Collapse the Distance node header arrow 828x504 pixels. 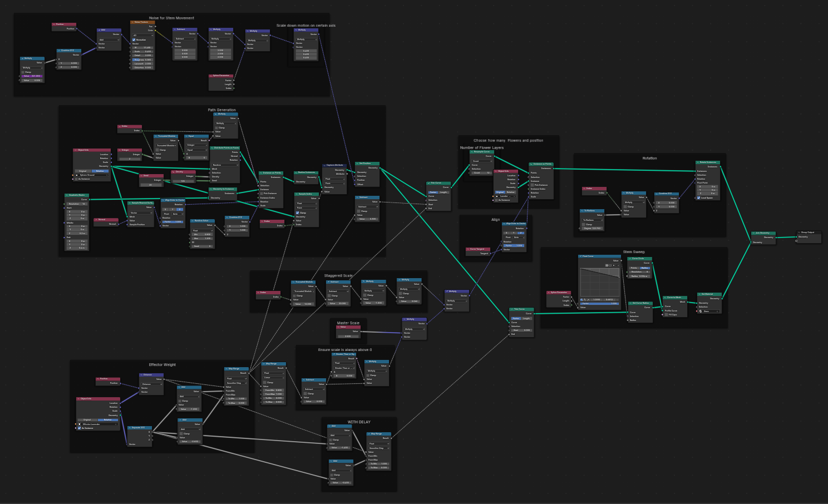pyautogui.click(x=141, y=375)
